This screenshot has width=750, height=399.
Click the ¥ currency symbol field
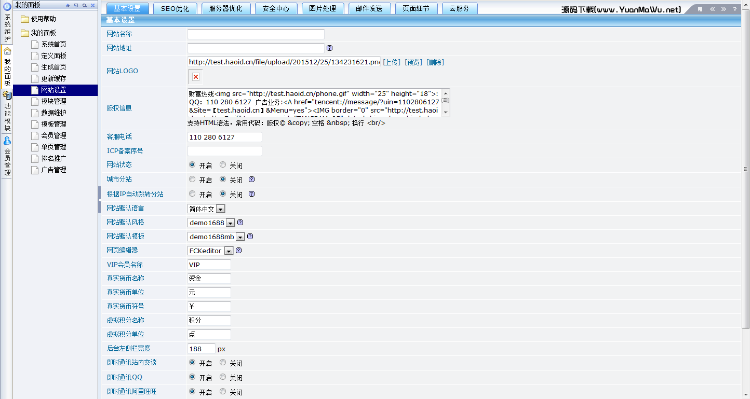tap(209, 306)
